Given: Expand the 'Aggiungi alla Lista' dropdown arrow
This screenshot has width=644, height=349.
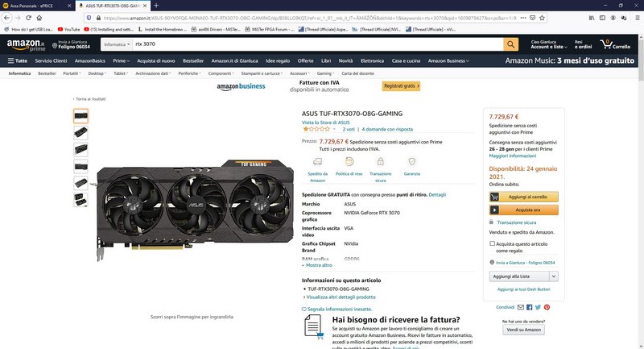Looking at the screenshot, I should pyautogui.click(x=554, y=276).
